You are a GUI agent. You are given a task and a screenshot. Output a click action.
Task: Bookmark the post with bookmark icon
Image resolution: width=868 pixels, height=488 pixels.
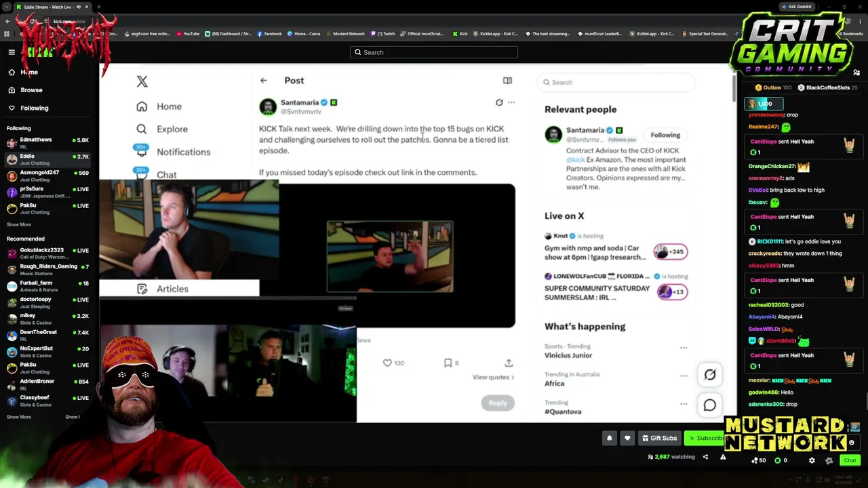click(448, 363)
